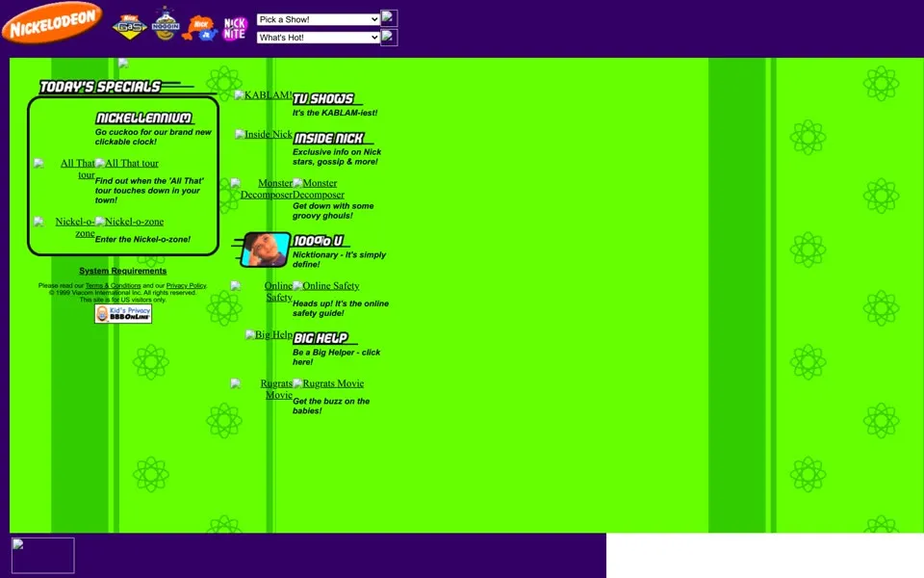924x578 pixels.
Task: Click the Nickellennium heading
Action: click(144, 118)
